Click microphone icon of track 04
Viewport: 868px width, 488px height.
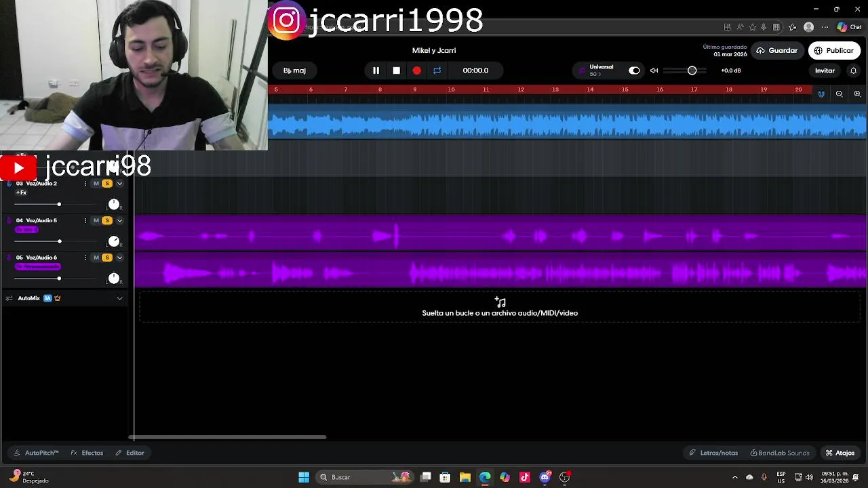(9, 220)
